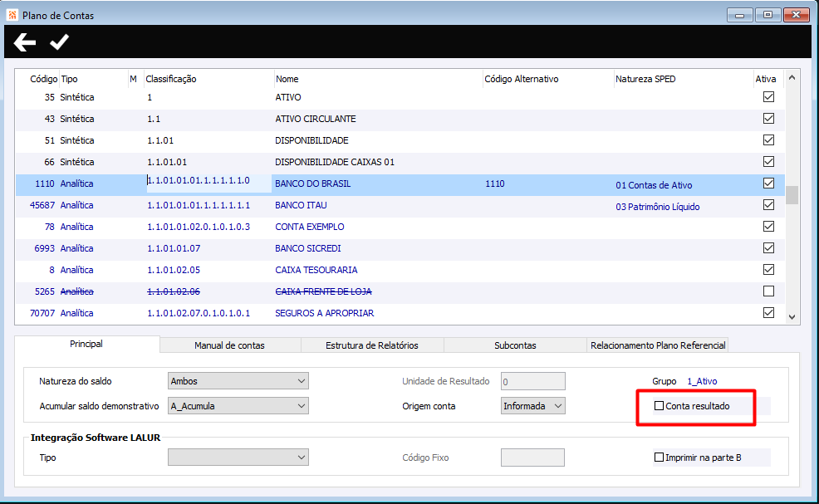Select the DISPONIBILIDADE CAIXAS 01 row

pos(400,162)
